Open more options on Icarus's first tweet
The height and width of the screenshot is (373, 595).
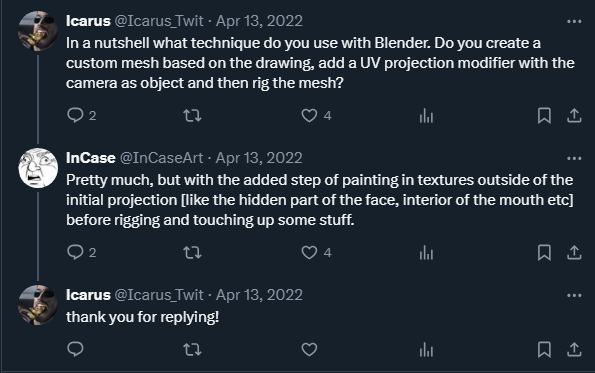point(574,22)
